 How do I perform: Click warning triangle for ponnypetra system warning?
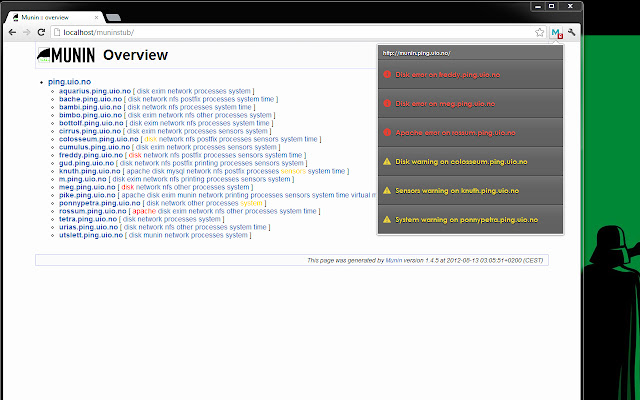coord(387,219)
